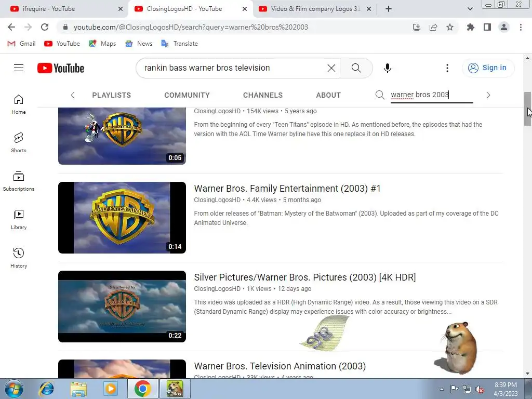Open the Chrome extensions puzzle icon

(471, 27)
